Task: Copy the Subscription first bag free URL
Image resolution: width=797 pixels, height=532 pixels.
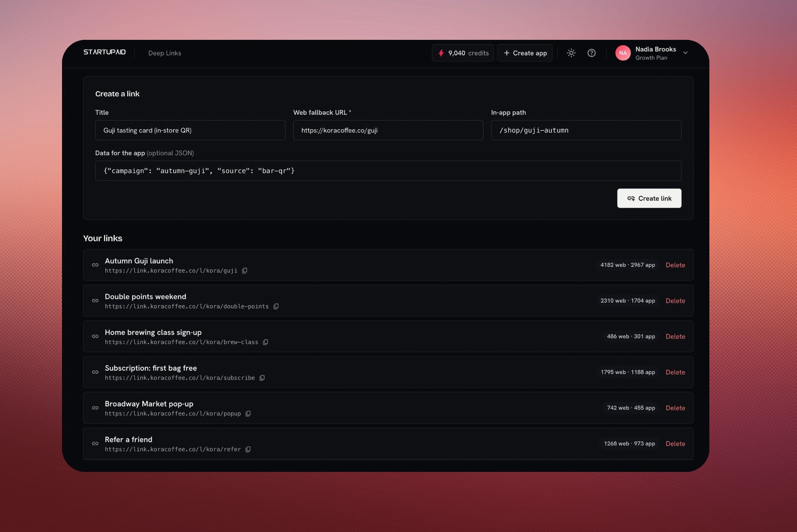Action: coord(262,378)
